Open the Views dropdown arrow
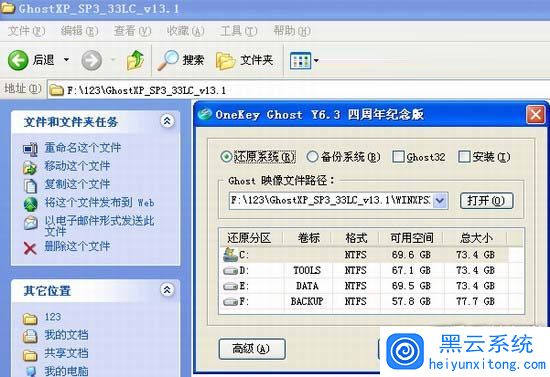 pos(316,60)
